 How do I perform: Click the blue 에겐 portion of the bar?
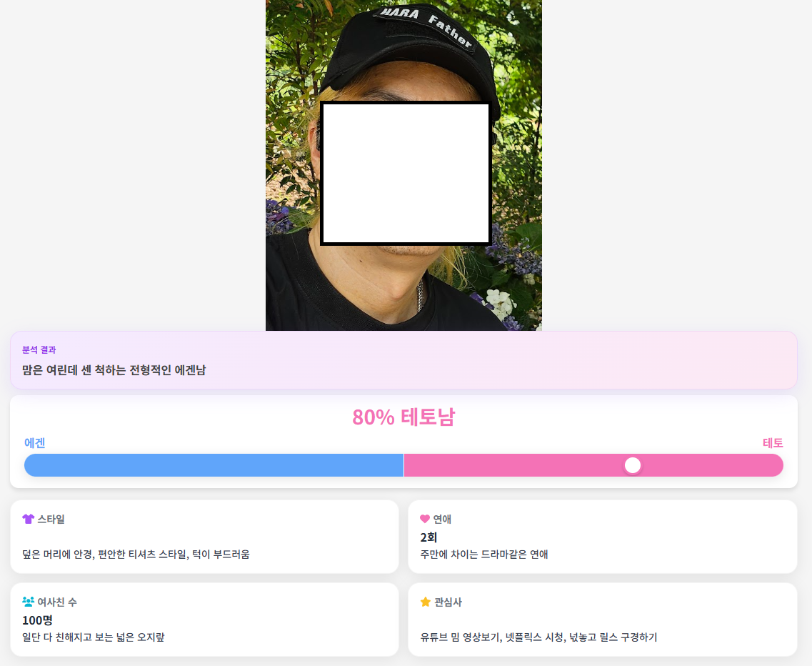214,465
